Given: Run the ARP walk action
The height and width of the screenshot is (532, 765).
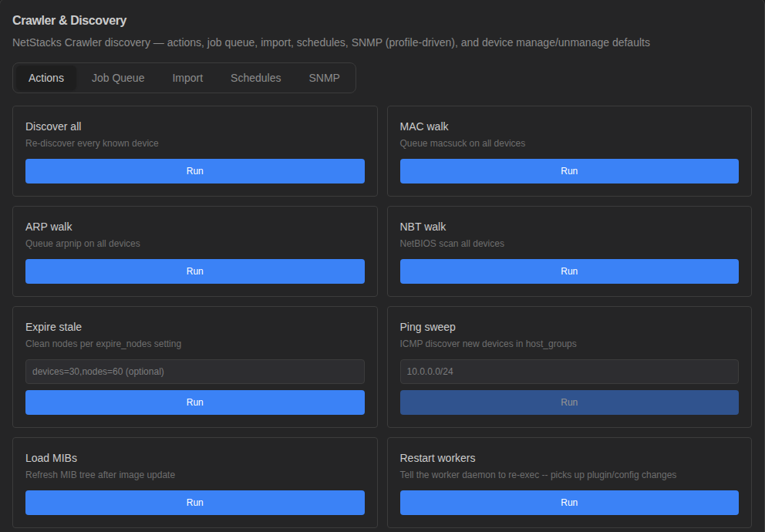Looking at the screenshot, I should pyautogui.click(x=194, y=271).
